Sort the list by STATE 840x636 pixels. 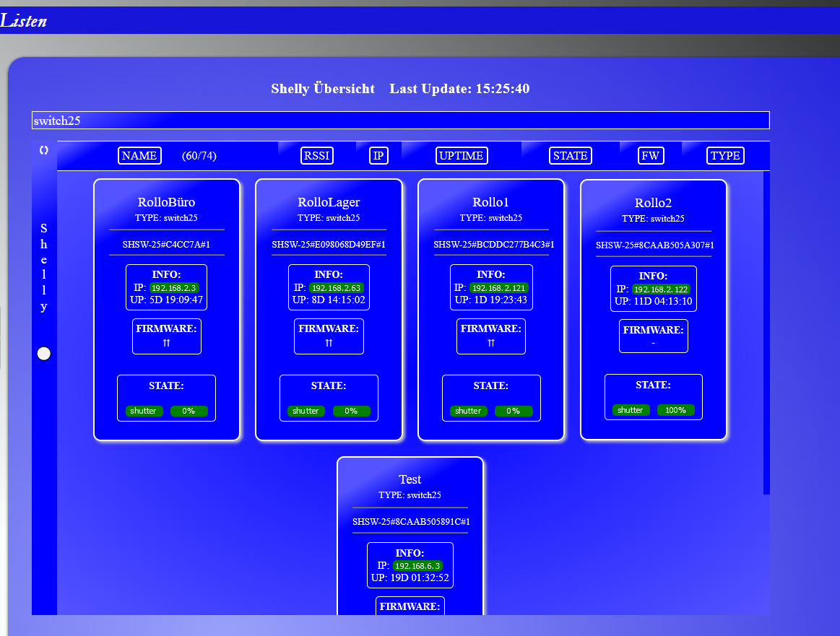[x=570, y=156]
